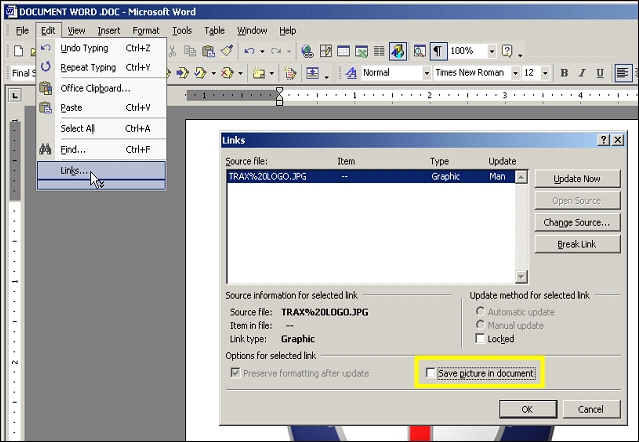The width and height of the screenshot is (639, 442).
Task: Choose Find... in Edit menu
Action: click(x=101, y=150)
